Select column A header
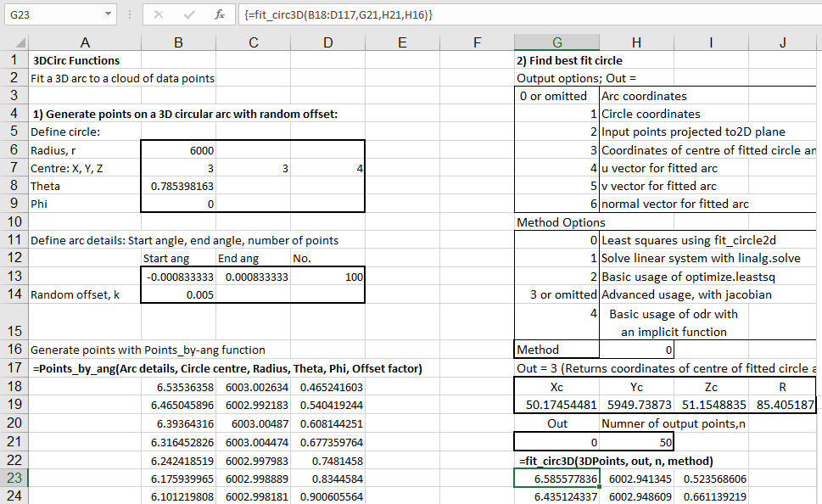Viewport: 822px width, 504px height. tap(85, 42)
